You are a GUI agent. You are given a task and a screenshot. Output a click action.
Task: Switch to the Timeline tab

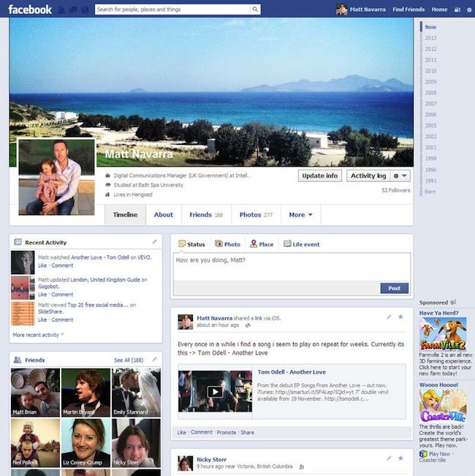point(125,215)
